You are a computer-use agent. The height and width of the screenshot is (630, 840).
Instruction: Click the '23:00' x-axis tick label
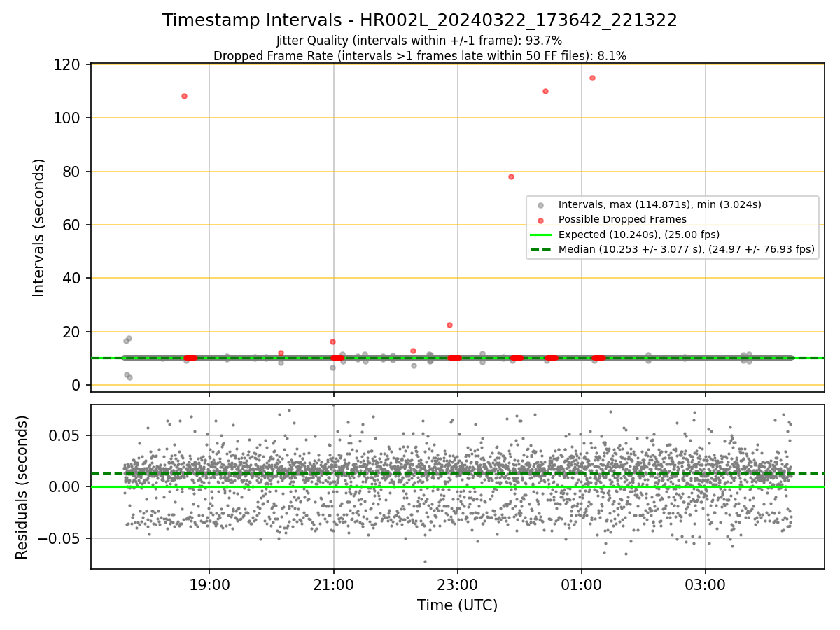[x=457, y=584]
